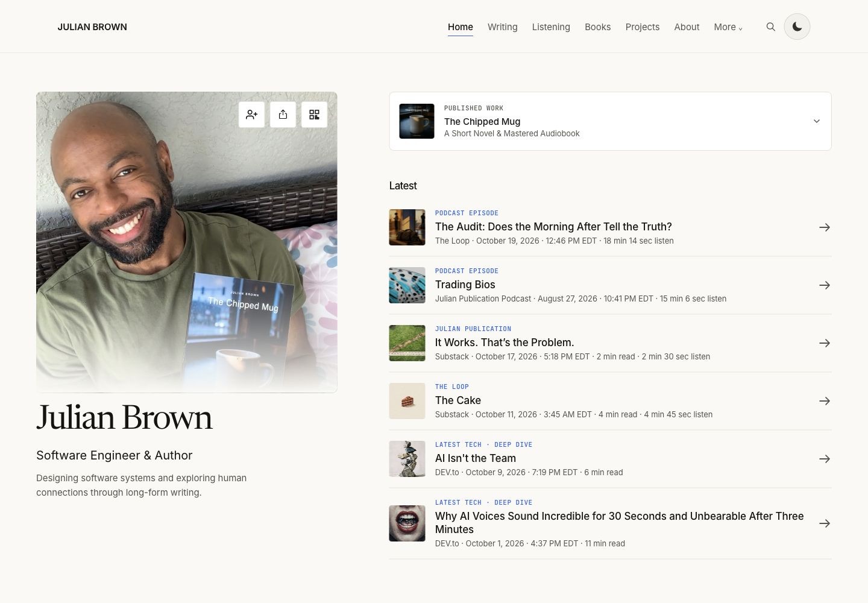Open the QR code icon on profile photo
This screenshot has height=603, width=868.
[314, 115]
